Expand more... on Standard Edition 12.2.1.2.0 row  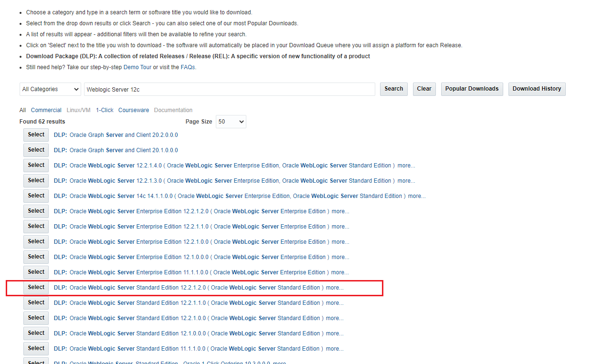pyautogui.click(x=335, y=288)
